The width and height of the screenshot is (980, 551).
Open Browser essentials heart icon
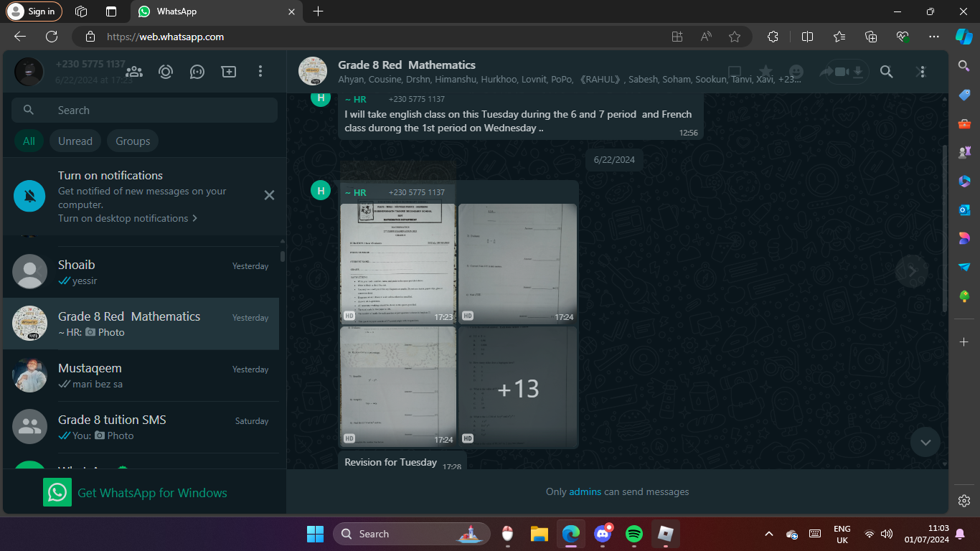pyautogui.click(x=903, y=37)
